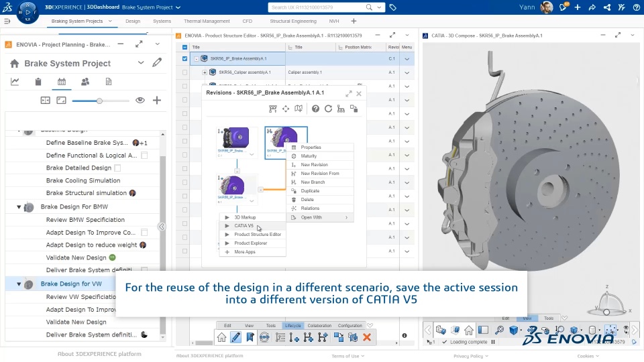Open menu chevron for the Caliper assembly row

(x=407, y=72)
